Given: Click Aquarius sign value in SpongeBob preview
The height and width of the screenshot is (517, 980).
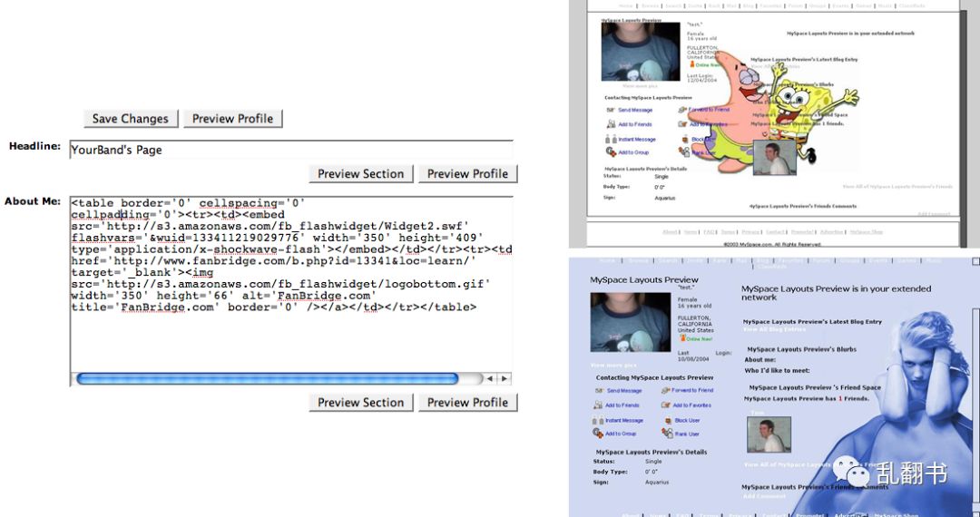Looking at the screenshot, I should click(665, 198).
